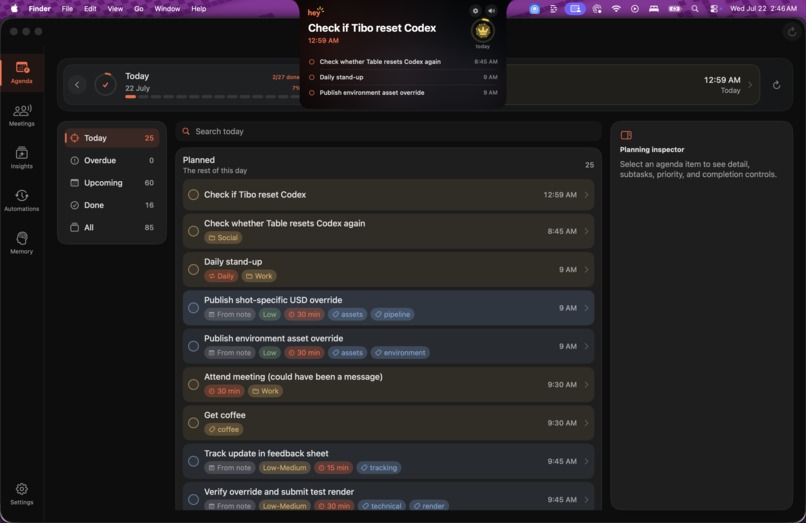Click the menu bar date and time
Screen dimensions: 806x523
click(763, 9)
